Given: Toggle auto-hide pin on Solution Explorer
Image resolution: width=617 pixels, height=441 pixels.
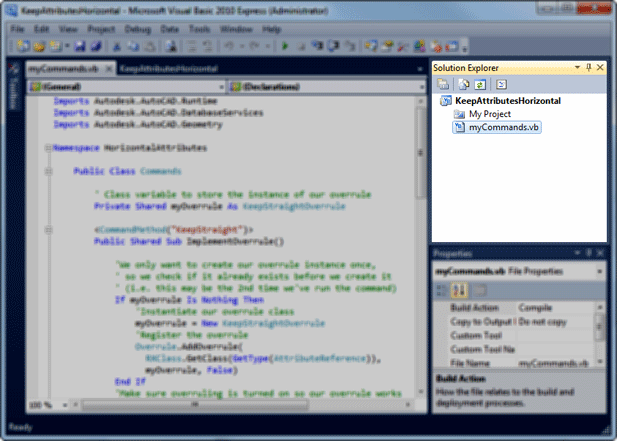Looking at the screenshot, I should coord(589,66).
